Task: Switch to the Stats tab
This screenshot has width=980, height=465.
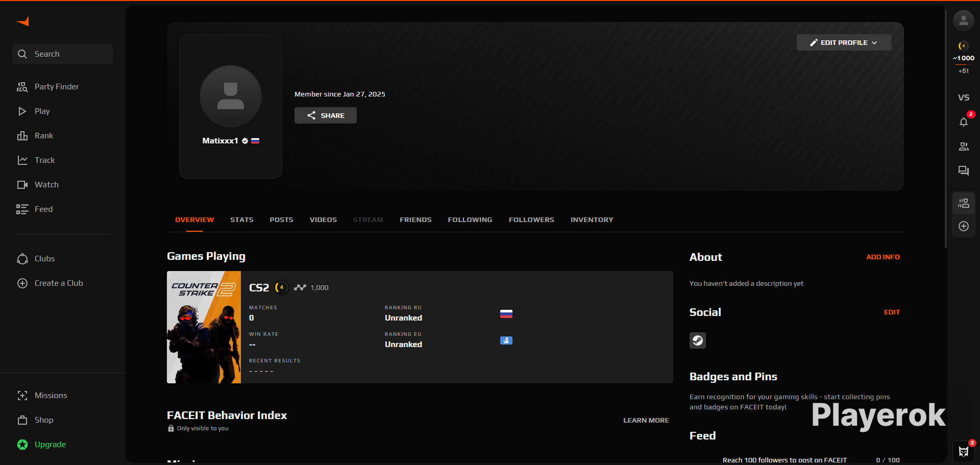Action: tap(241, 220)
